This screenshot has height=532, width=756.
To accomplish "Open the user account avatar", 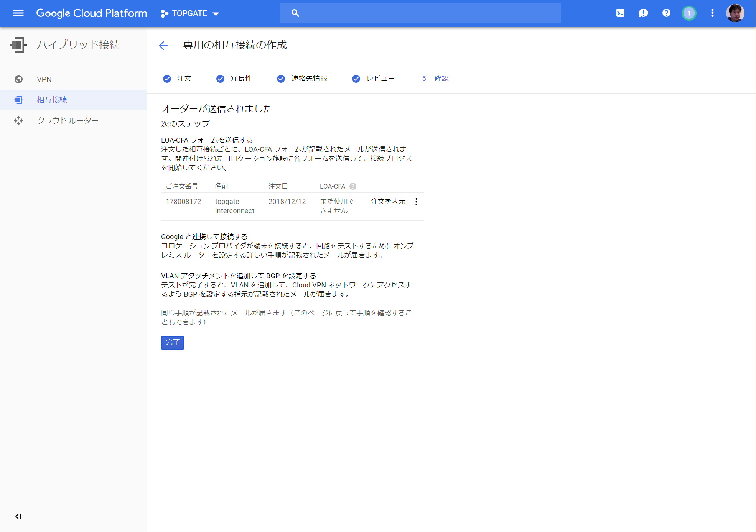I will 735,13.
